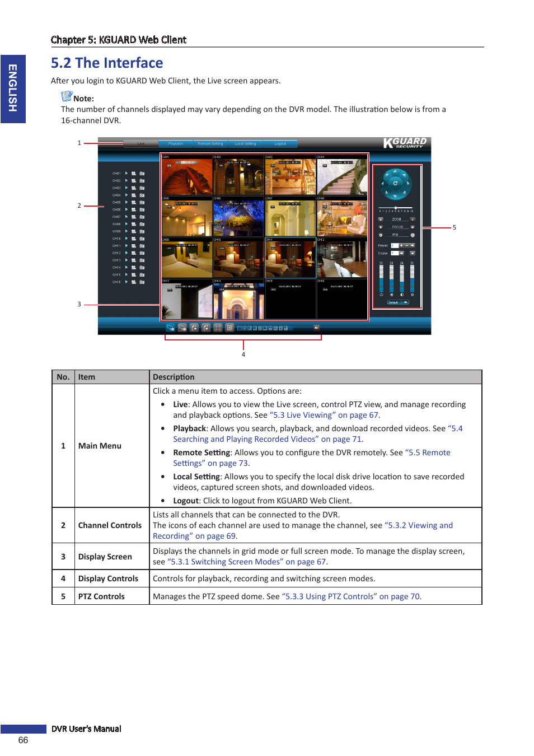Image resolution: width=534 pixels, height=756 pixels.
Task: Open the Remote Setting tab
Action: pyautogui.click(x=210, y=144)
